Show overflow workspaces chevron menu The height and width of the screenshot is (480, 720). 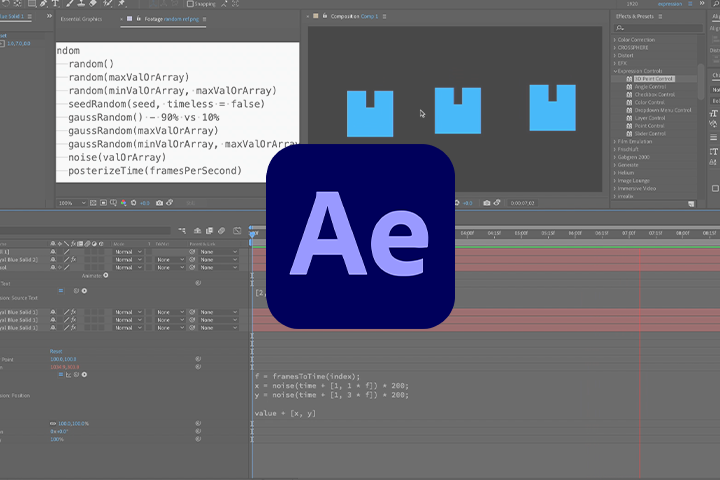(702, 3)
